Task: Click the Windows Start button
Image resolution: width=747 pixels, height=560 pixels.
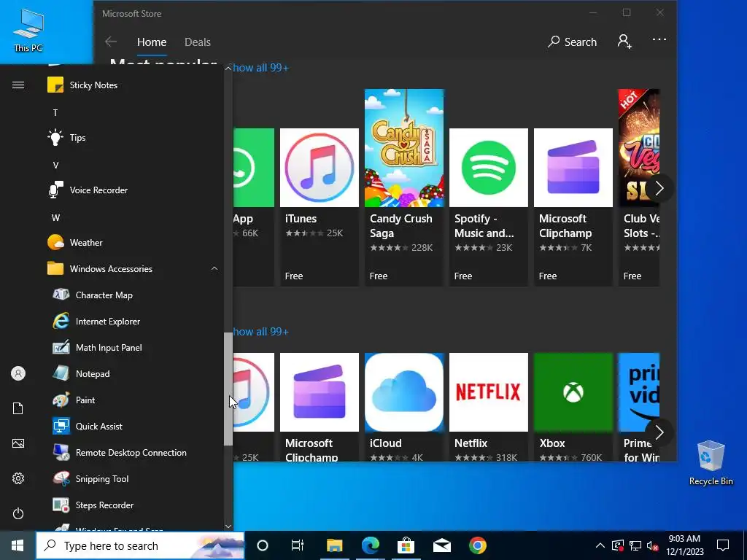Action: click(x=18, y=545)
